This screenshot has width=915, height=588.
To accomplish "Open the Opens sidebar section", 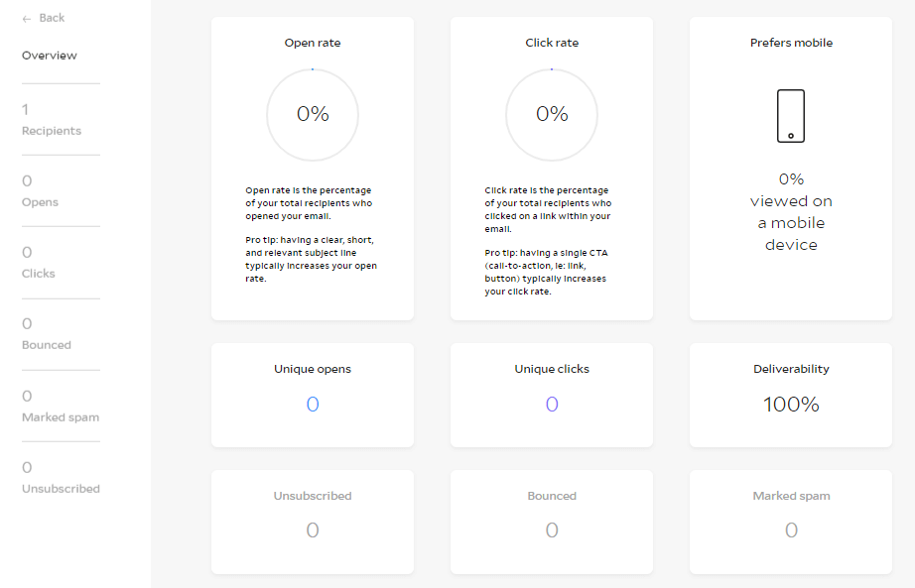I will tap(41, 191).
